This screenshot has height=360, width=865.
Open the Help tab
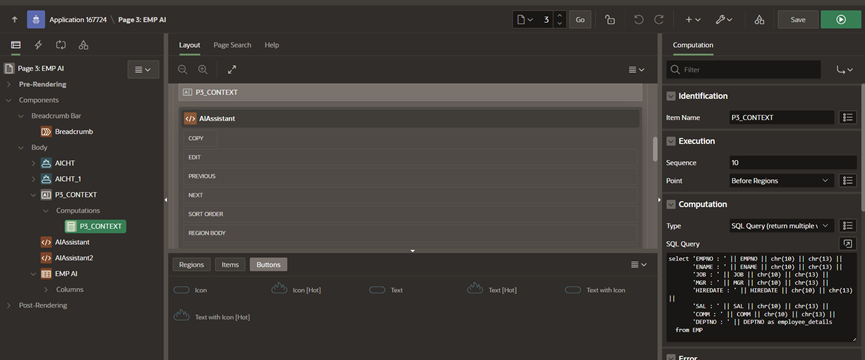(271, 45)
